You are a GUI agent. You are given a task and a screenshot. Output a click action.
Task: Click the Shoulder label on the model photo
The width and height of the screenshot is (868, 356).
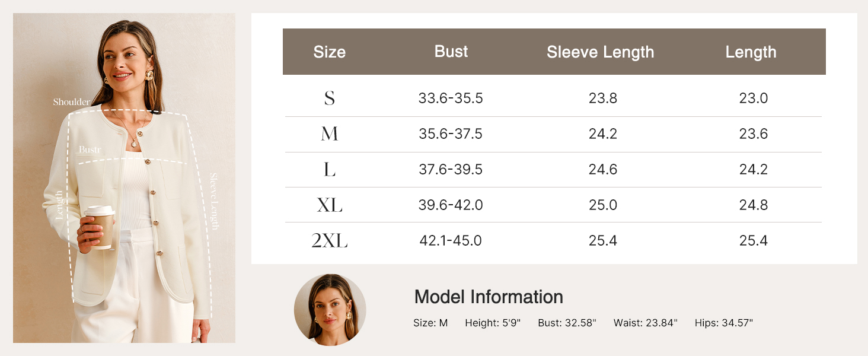[71, 102]
